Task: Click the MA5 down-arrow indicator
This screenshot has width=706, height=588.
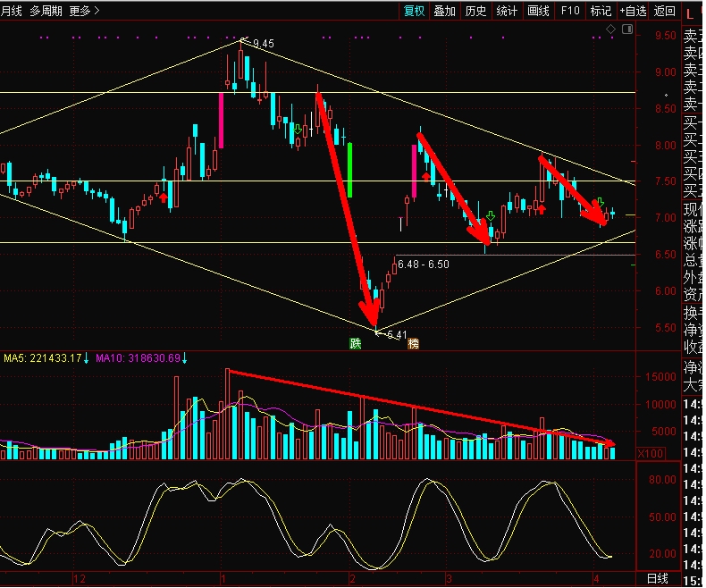Action: (x=86, y=358)
